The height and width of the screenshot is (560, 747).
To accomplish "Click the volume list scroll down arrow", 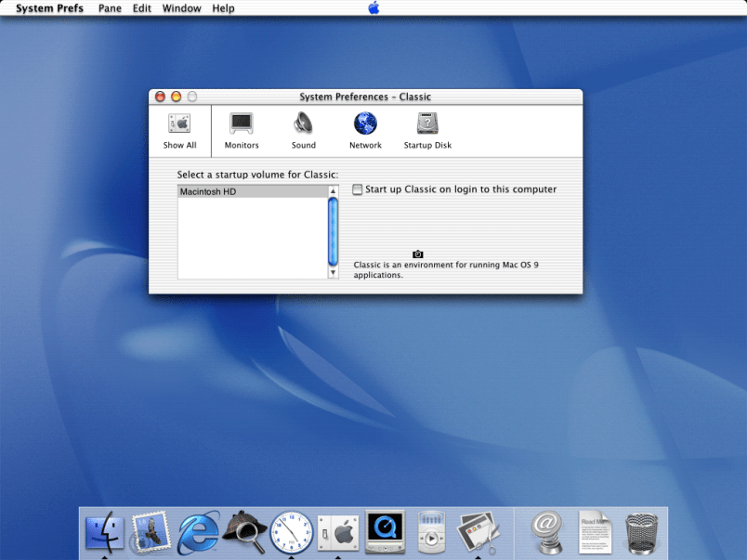I will (x=334, y=273).
